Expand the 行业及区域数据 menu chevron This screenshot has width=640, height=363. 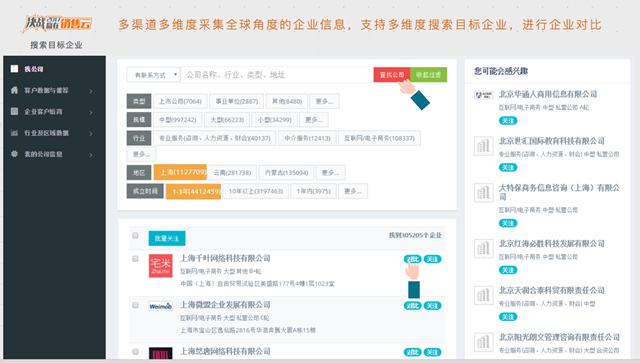(91, 134)
